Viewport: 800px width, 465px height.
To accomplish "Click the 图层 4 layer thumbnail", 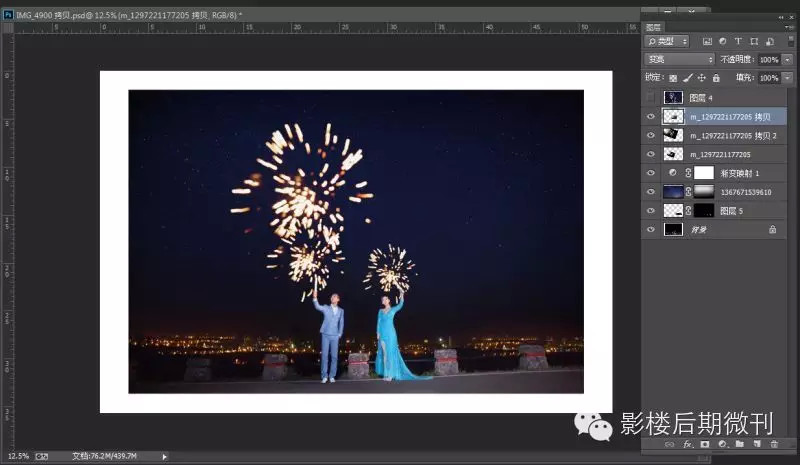I will point(673,97).
